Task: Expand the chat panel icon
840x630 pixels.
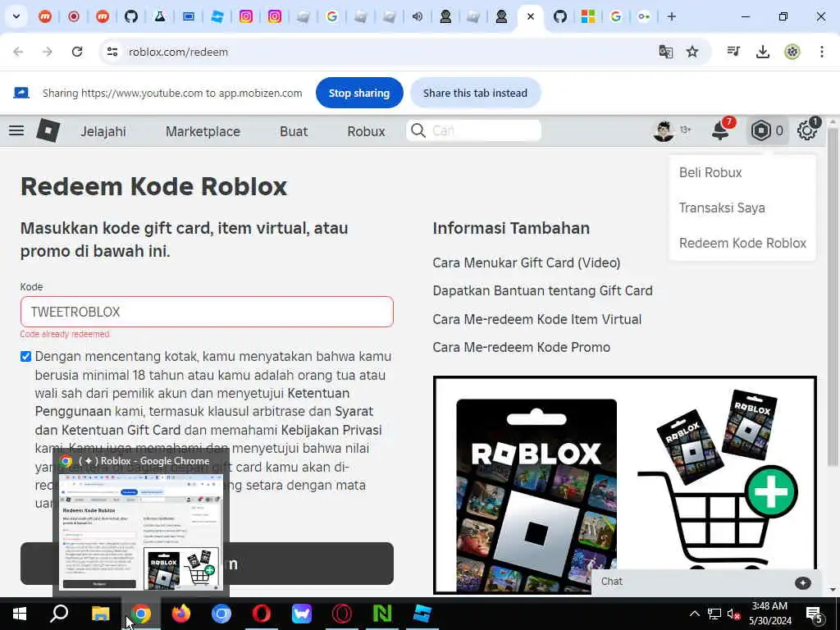Action: pyautogui.click(x=802, y=583)
